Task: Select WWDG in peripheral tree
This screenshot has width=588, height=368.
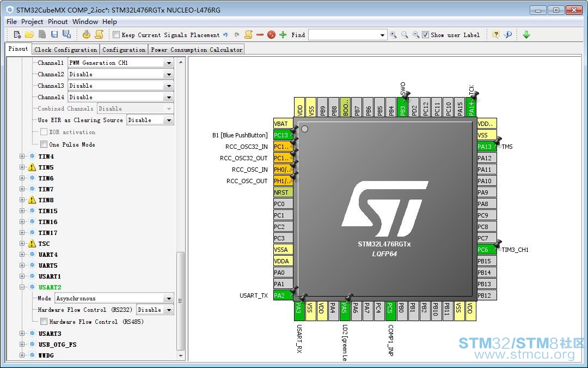Action: click(x=46, y=355)
